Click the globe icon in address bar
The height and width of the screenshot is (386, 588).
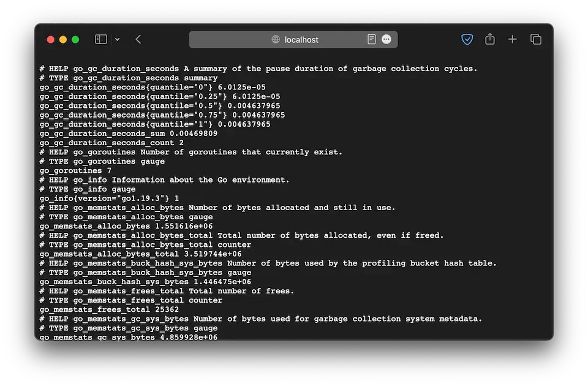pyautogui.click(x=276, y=40)
